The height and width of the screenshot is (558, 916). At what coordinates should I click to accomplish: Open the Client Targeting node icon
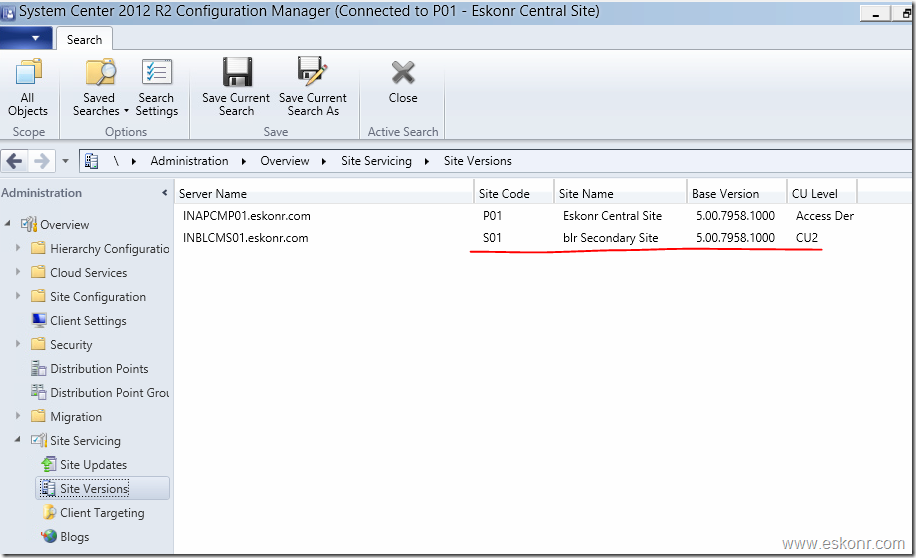[49, 512]
